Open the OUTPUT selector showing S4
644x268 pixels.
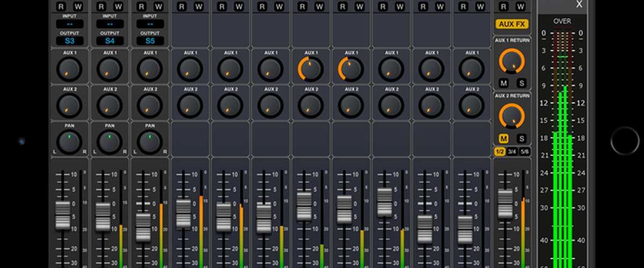(110, 41)
